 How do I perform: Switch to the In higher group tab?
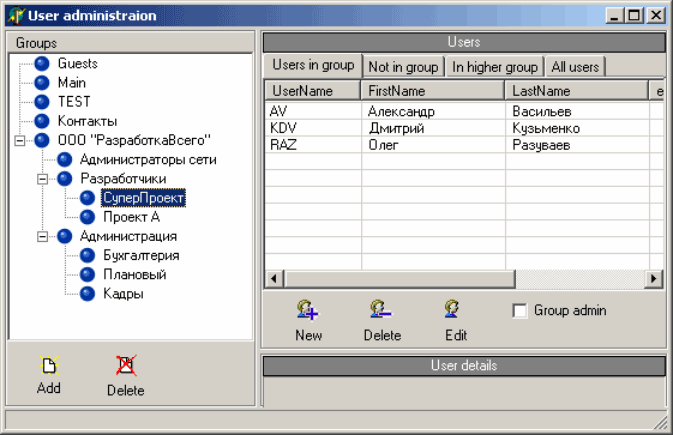pos(494,67)
